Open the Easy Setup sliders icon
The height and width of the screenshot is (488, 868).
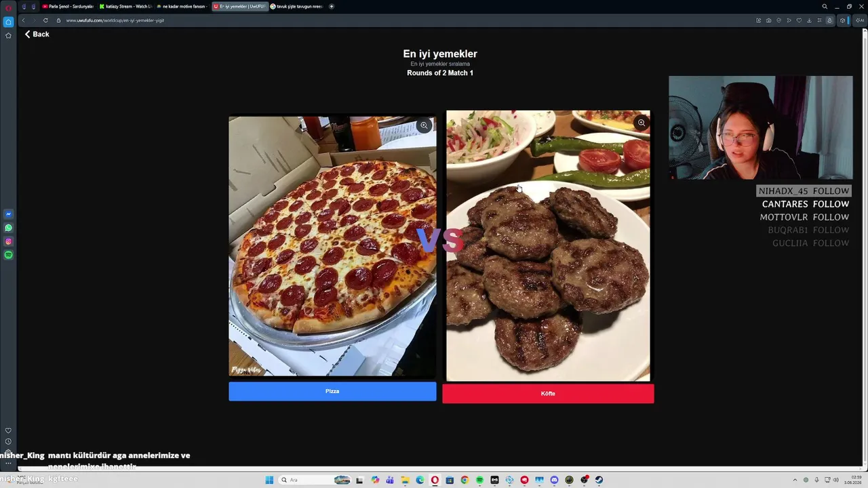(x=819, y=20)
